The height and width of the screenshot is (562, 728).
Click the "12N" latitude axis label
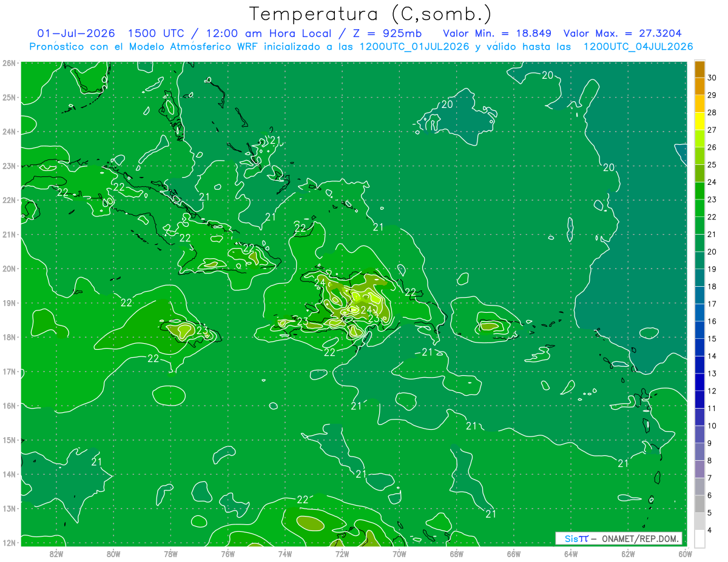[8, 543]
